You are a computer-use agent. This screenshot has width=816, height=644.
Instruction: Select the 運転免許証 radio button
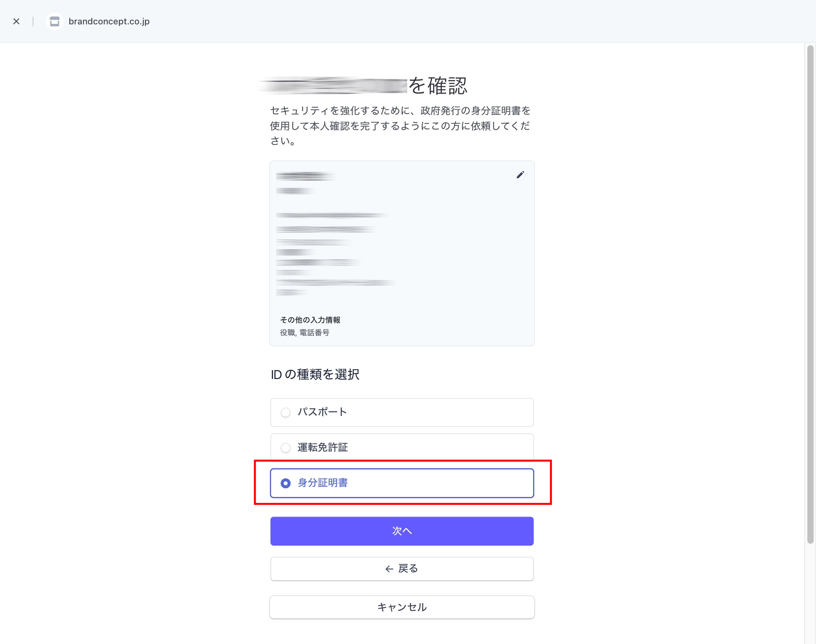tap(286, 448)
